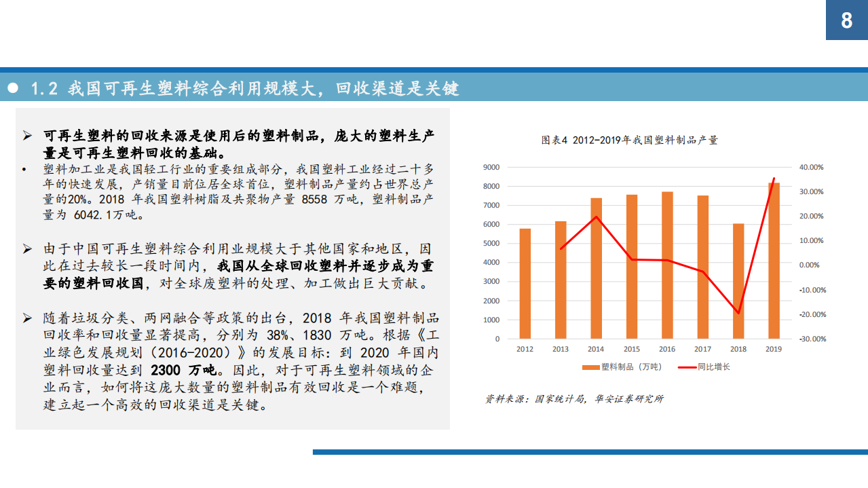Click the red line icon for 同比增长 legend
The image size is (868, 488).
coord(685,367)
